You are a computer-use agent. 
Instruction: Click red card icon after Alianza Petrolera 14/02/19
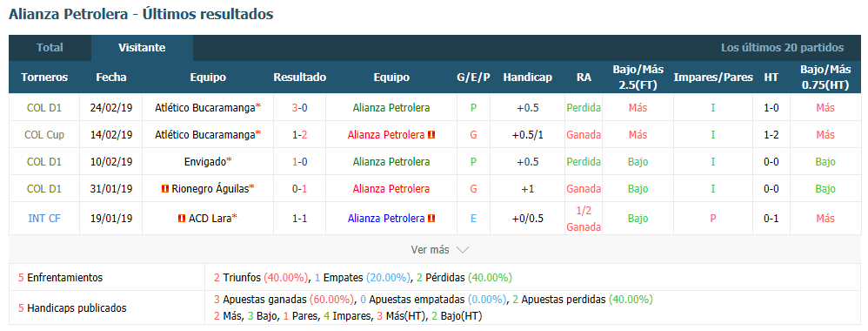431,135
